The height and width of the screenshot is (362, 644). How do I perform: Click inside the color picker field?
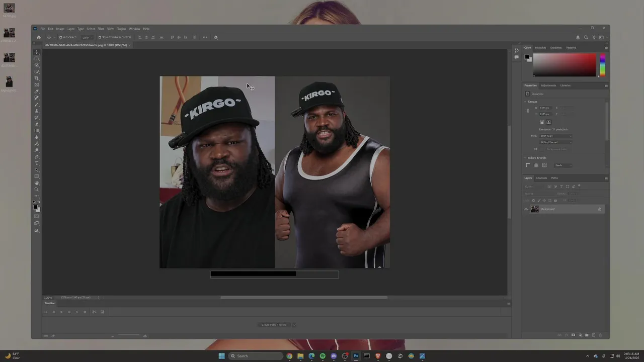point(565,65)
